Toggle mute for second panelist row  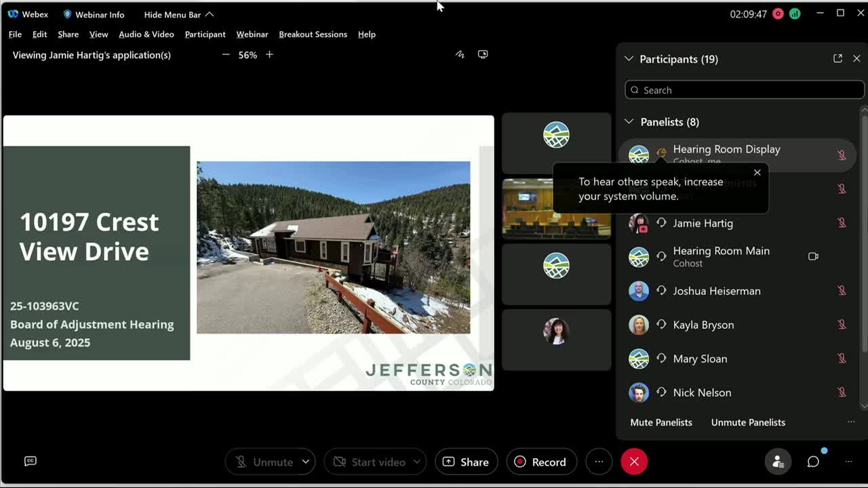842,188
